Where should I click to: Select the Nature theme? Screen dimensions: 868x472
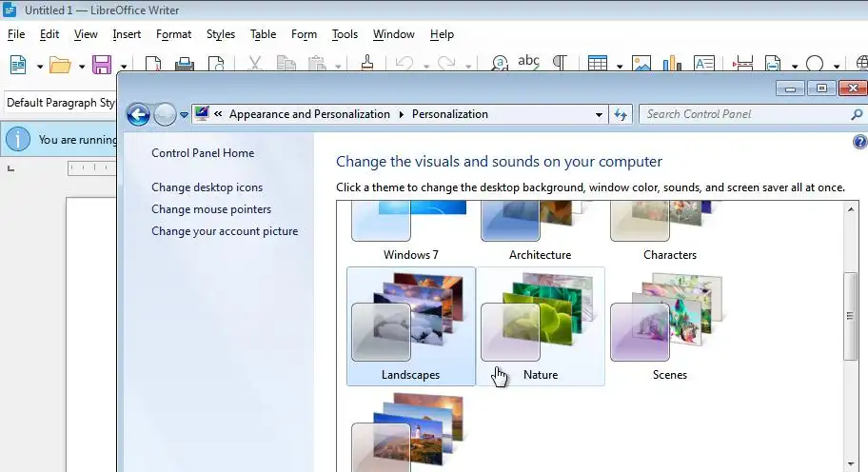click(541, 326)
